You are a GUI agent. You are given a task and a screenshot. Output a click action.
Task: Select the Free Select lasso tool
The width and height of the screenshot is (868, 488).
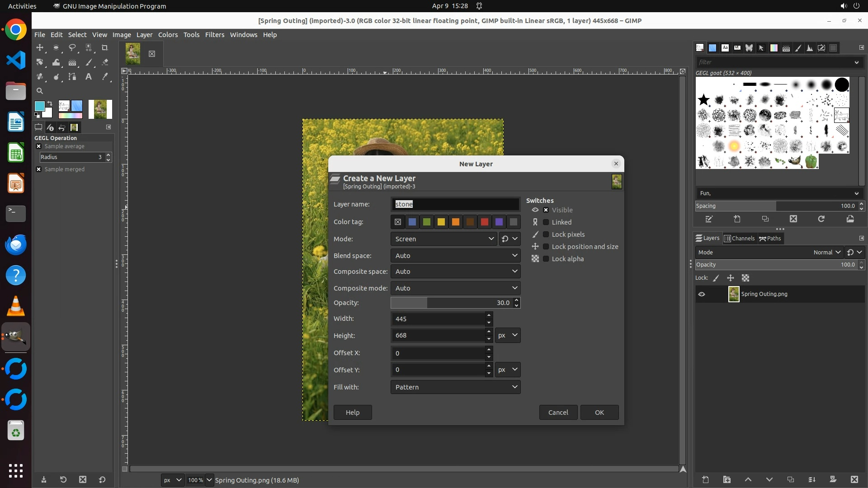[72, 48]
